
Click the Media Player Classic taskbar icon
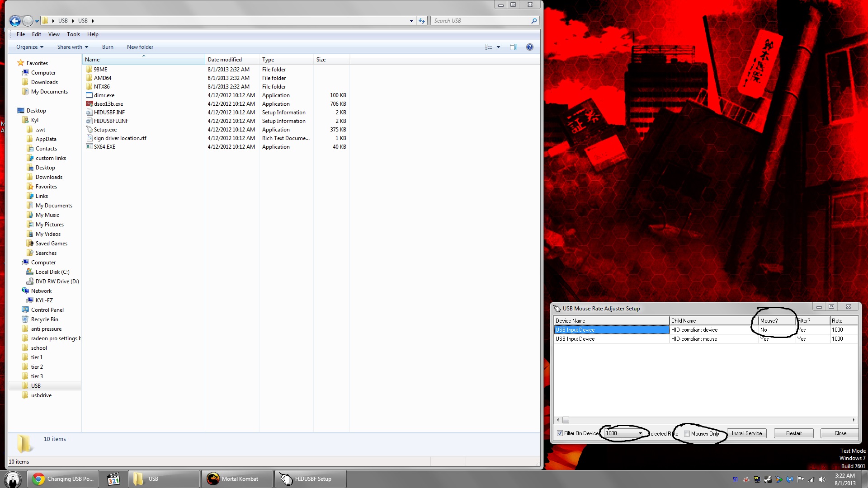point(113,479)
